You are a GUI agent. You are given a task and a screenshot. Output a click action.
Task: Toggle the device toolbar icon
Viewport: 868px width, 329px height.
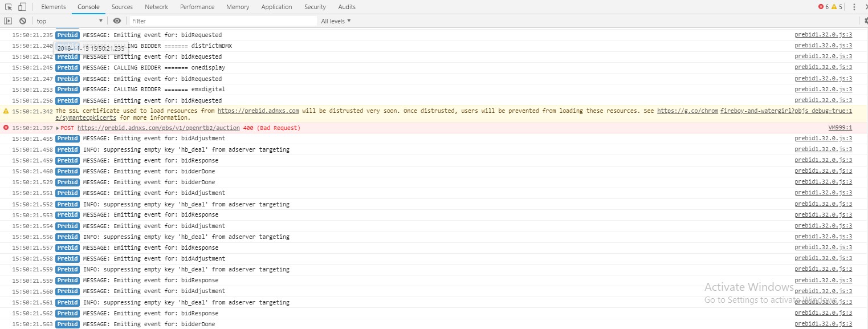22,7
